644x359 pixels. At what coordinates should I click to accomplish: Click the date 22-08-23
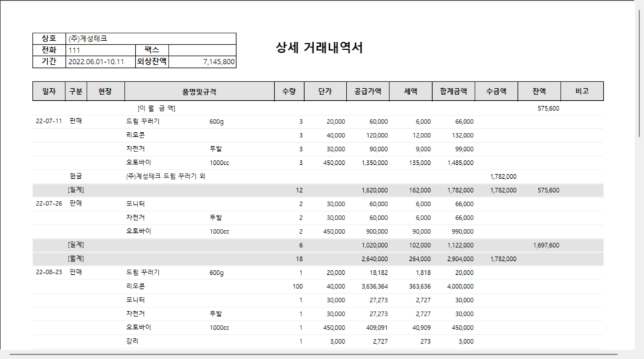(49, 272)
